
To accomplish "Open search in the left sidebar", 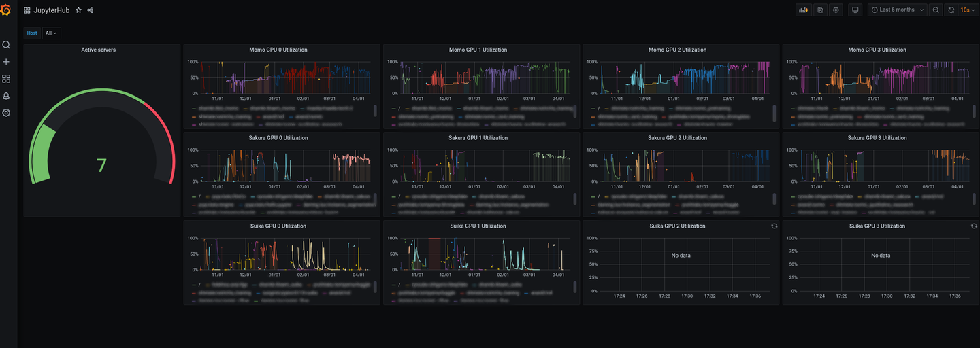I will (x=6, y=45).
